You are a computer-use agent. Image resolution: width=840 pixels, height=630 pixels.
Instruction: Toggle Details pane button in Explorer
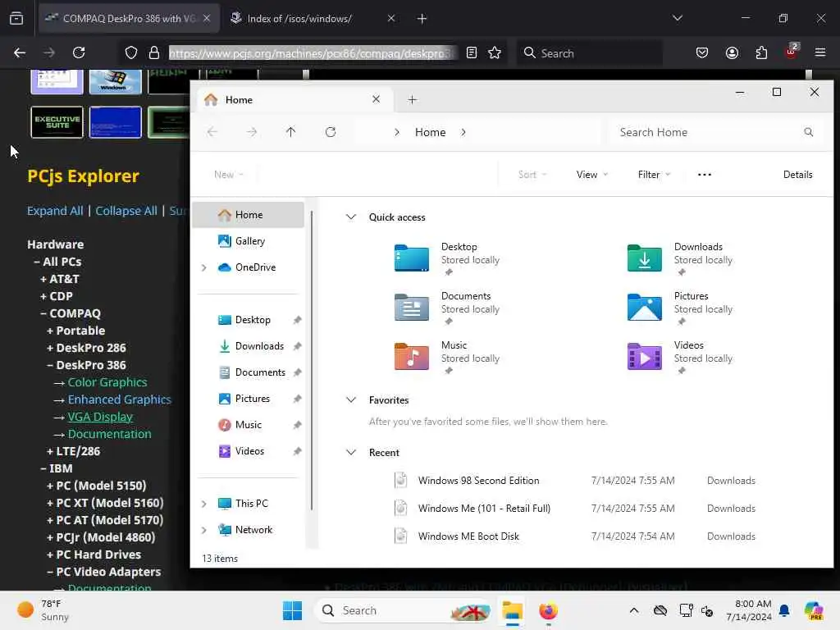click(x=797, y=174)
